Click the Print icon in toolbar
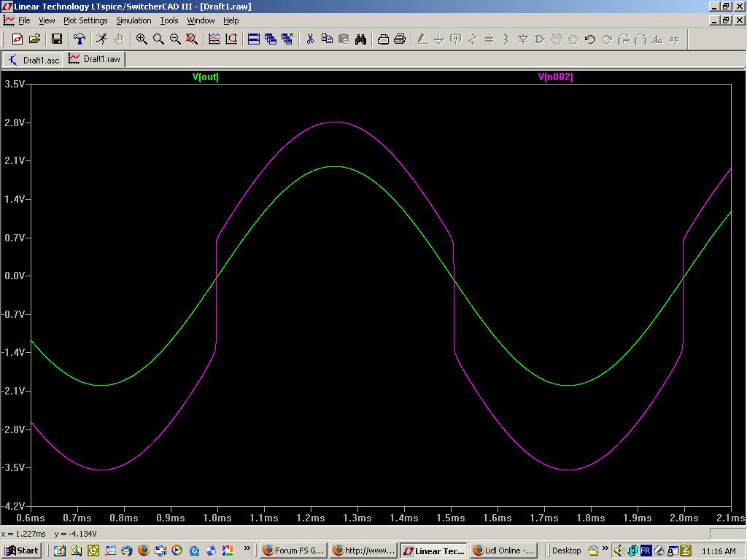747x560 pixels. [x=400, y=39]
